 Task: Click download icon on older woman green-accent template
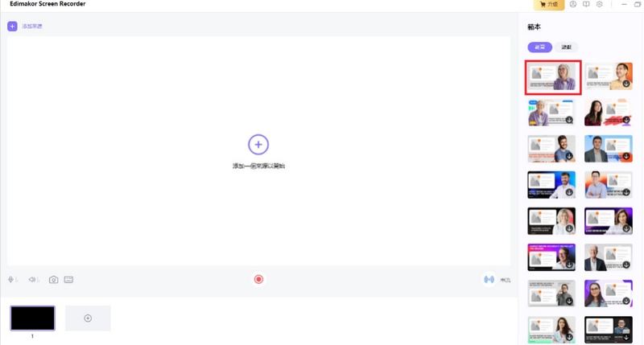click(x=569, y=120)
